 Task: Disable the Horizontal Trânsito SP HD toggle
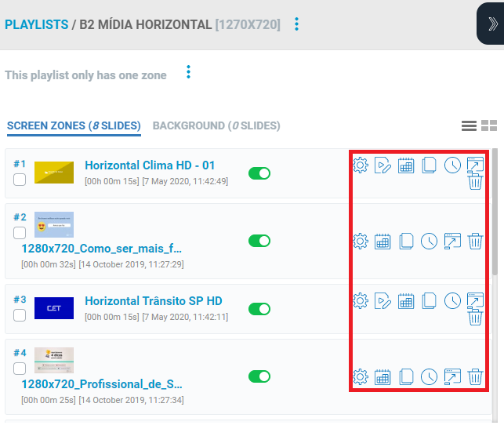point(259,309)
